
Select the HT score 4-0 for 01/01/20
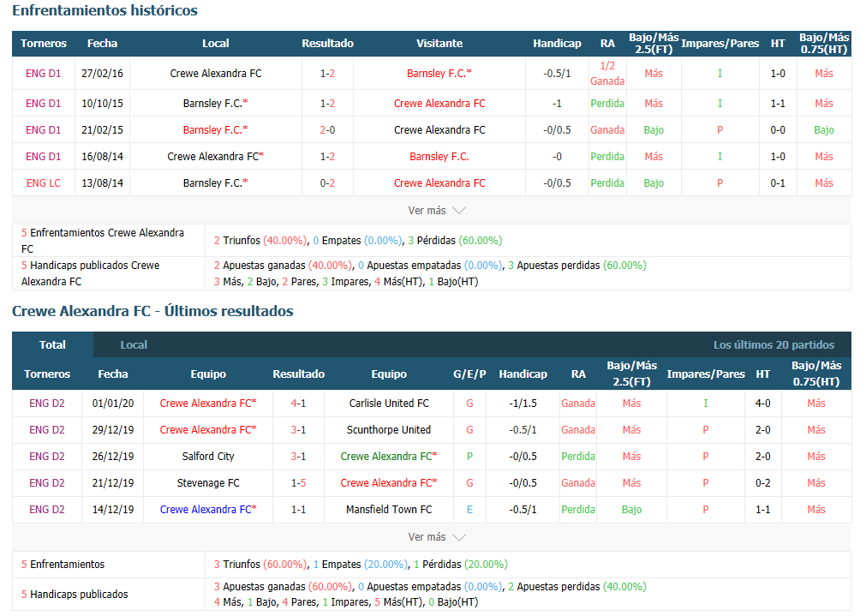pyautogui.click(x=762, y=404)
